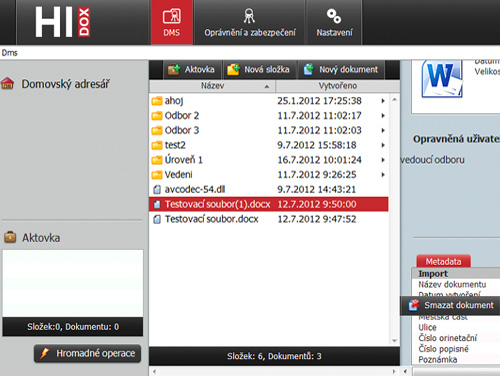Click the HI DOX logo
Image resolution: width=500 pixels, height=376 pixels.
point(63,22)
